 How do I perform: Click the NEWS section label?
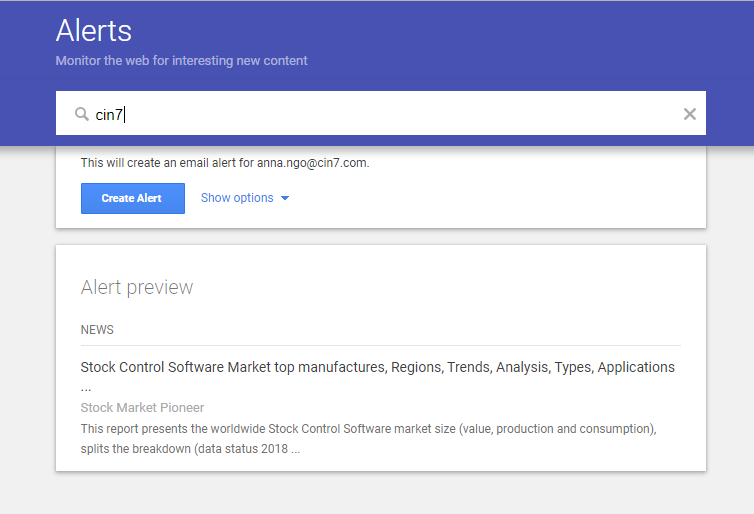click(x=97, y=330)
